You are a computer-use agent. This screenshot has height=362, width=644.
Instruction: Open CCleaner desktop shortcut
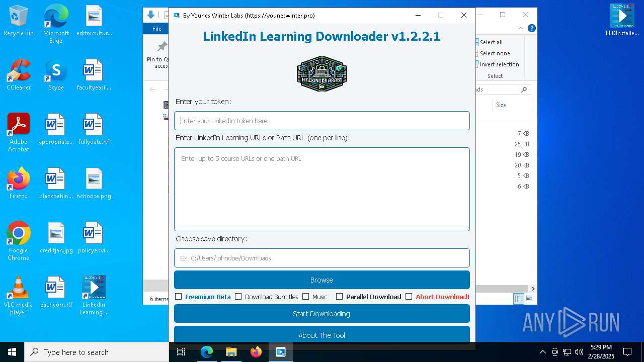[x=19, y=75]
